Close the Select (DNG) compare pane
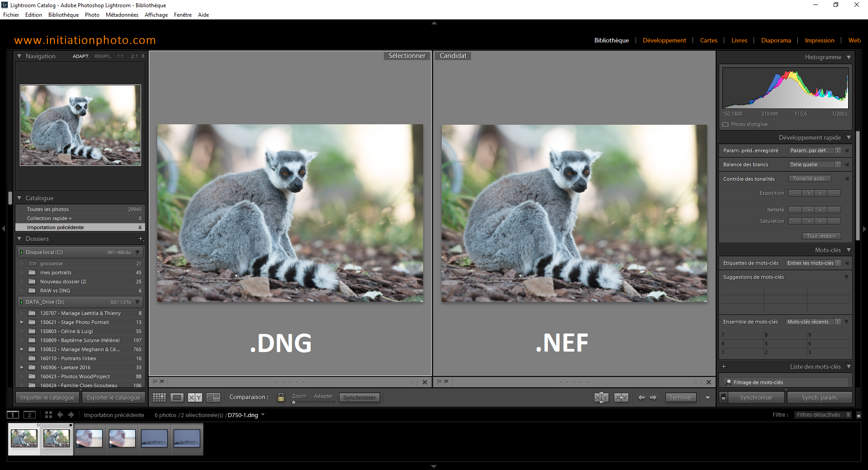The height and width of the screenshot is (470, 868). pos(425,382)
